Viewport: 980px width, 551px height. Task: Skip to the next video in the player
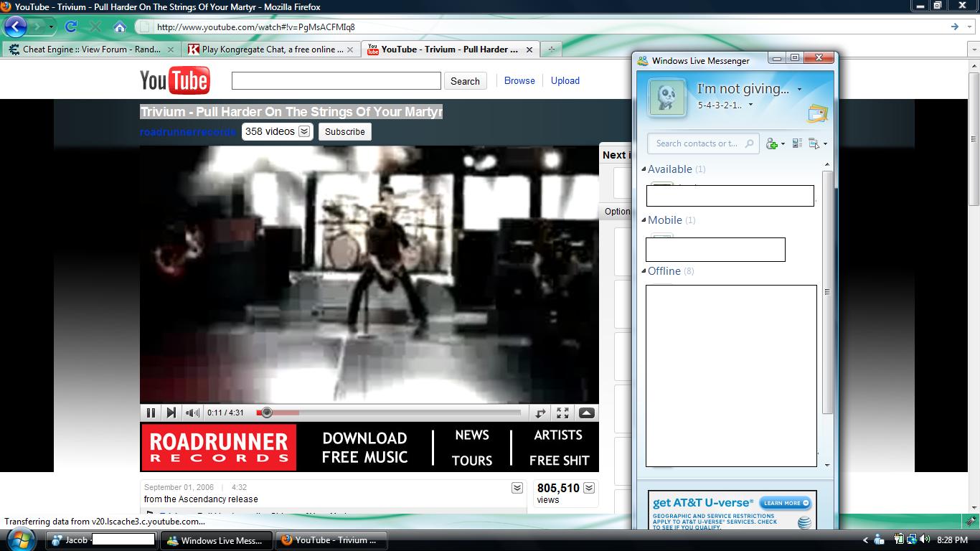pos(171,413)
